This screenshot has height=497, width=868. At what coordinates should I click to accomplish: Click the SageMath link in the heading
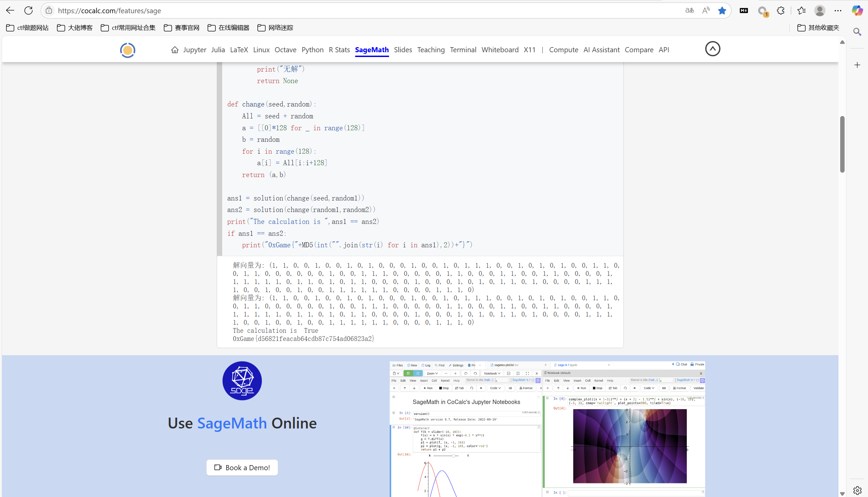pos(232,423)
